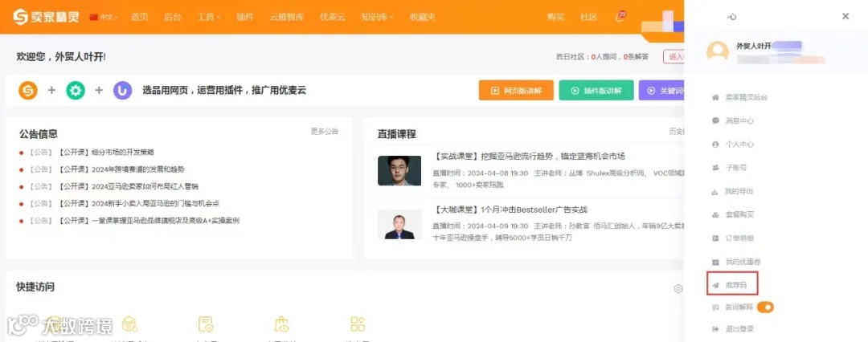Toggle the 名词解释 switch

pyautogui.click(x=765, y=307)
